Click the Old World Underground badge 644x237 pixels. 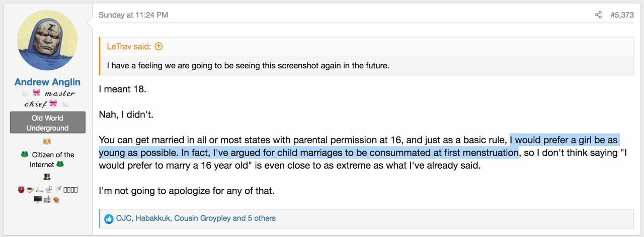pyautogui.click(x=48, y=123)
